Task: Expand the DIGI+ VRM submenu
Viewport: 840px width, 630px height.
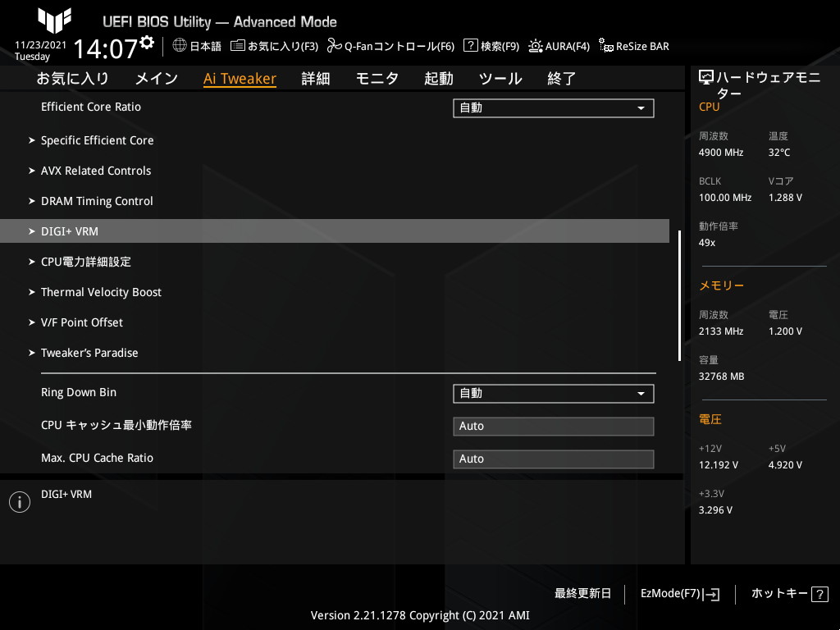Action: [335, 231]
